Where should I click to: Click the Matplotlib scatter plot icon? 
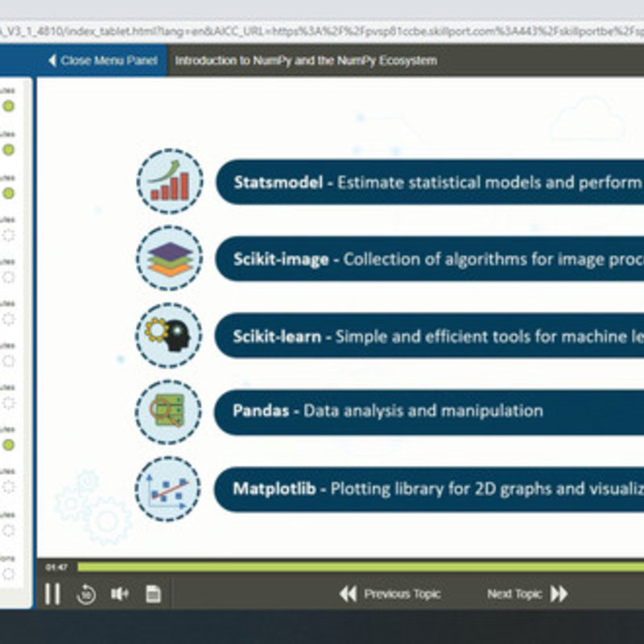pyautogui.click(x=168, y=489)
